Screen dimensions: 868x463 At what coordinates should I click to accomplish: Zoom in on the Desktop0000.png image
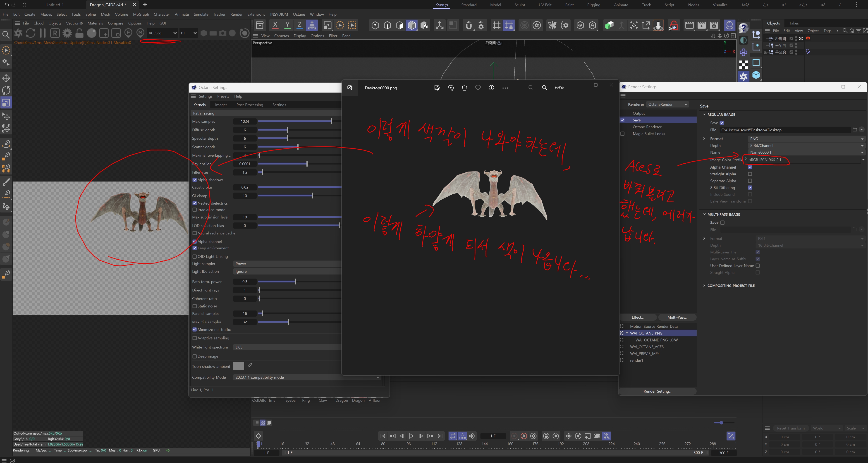click(544, 88)
